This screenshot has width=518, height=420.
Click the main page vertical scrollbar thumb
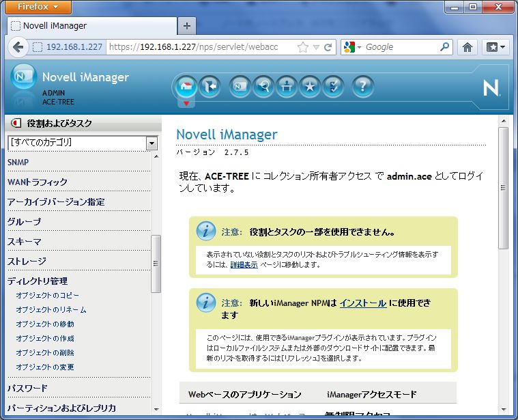click(x=504, y=188)
